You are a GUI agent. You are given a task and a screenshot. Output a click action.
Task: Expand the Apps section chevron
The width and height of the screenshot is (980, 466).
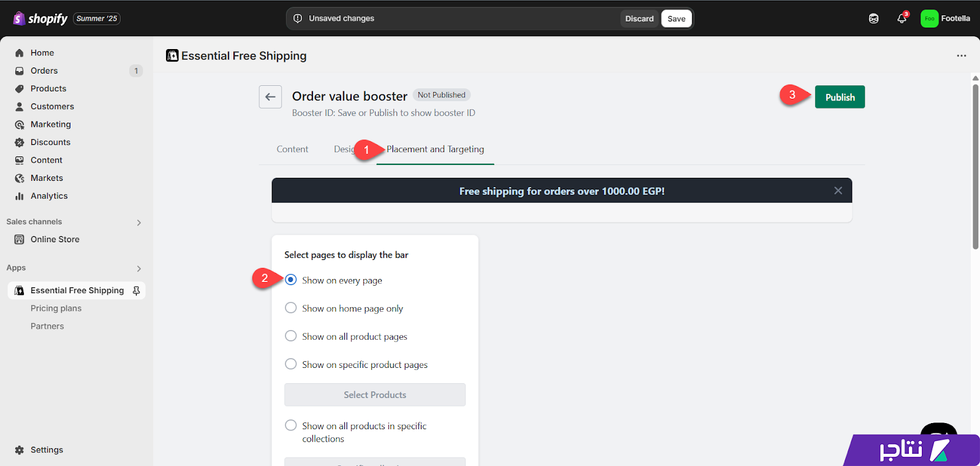(x=139, y=269)
